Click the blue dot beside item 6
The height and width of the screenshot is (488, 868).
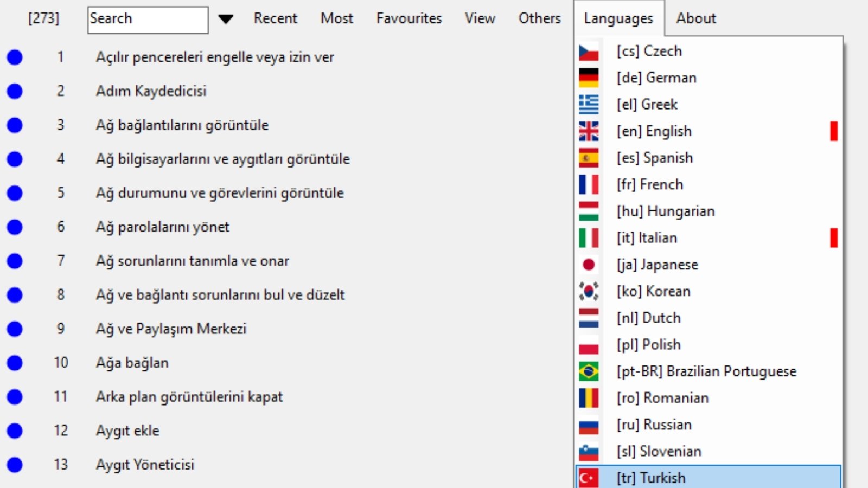pos(15,227)
